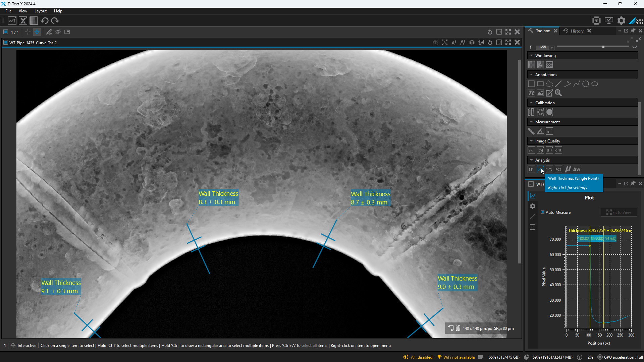Open the Layout menu
This screenshot has width=644, height=362.
40,11
